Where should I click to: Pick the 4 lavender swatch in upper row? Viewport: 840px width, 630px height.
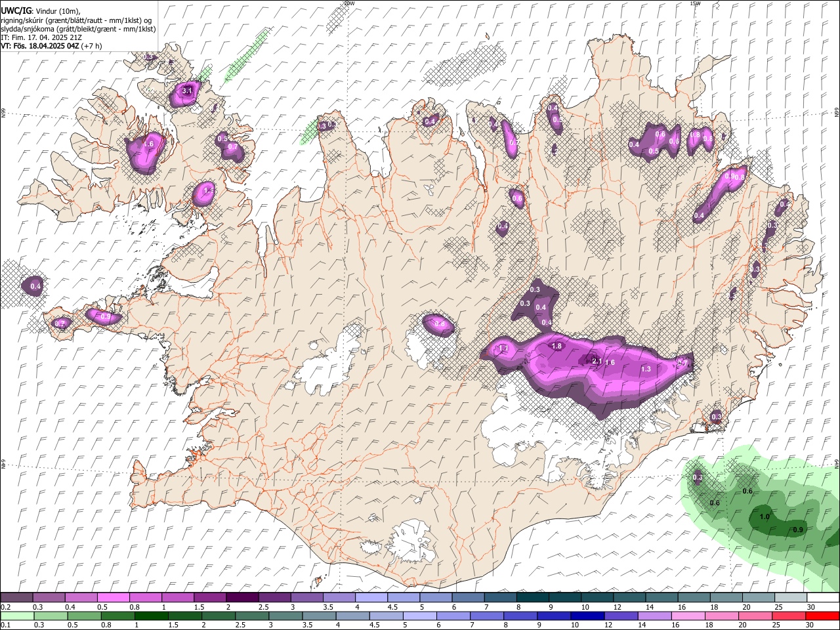(x=370, y=598)
